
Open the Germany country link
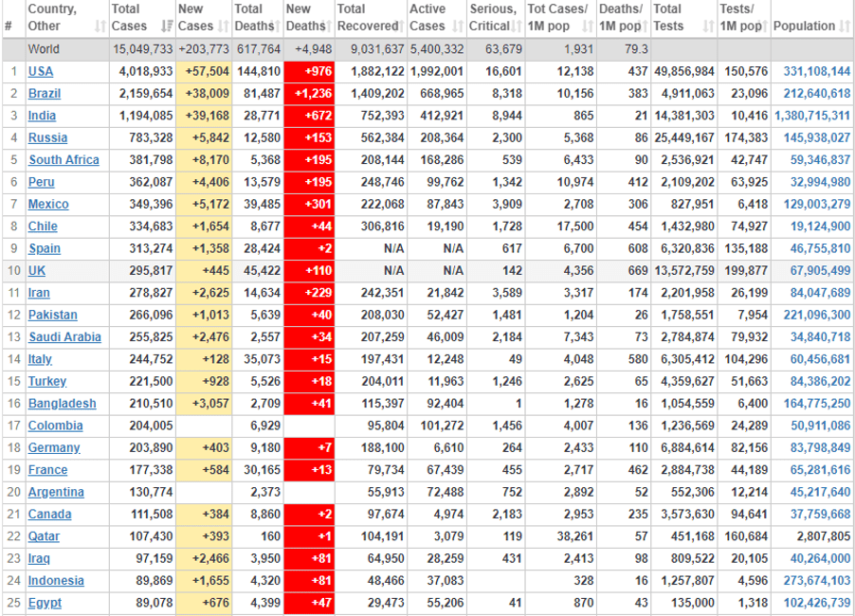pyautogui.click(x=54, y=448)
